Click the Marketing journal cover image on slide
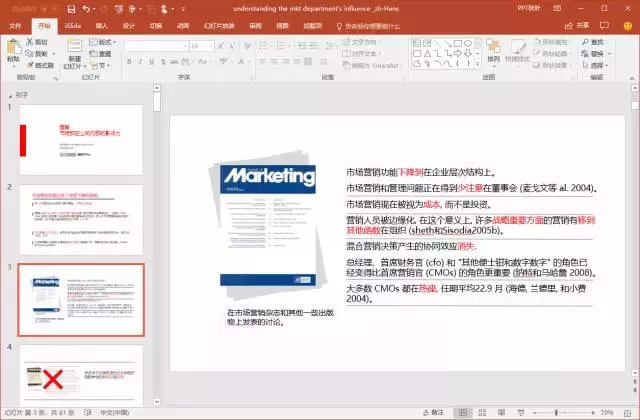 [268, 224]
